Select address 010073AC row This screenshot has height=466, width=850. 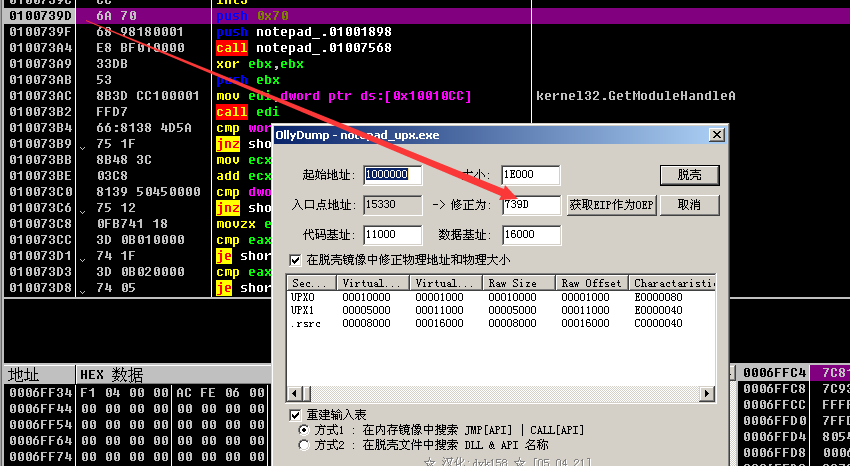pyautogui.click(x=40, y=96)
